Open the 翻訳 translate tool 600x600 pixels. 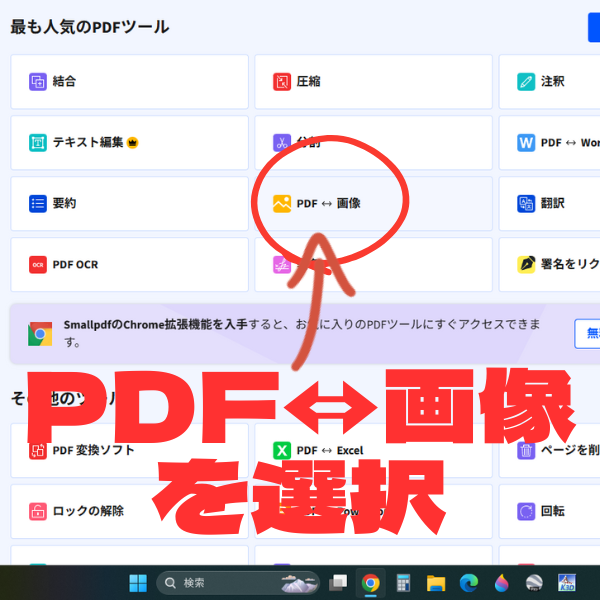pos(552,203)
